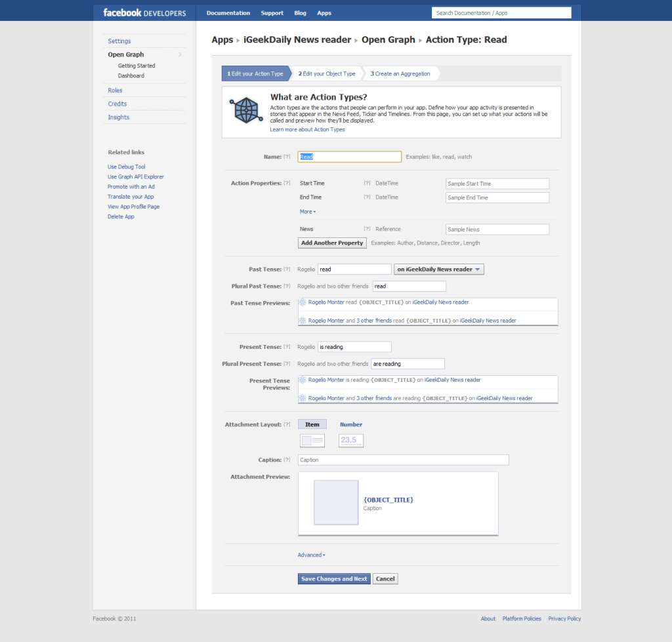The width and height of the screenshot is (672, 642).
Task: Go to step 2 Edit your Object Type
Action: tap(327, 73)
